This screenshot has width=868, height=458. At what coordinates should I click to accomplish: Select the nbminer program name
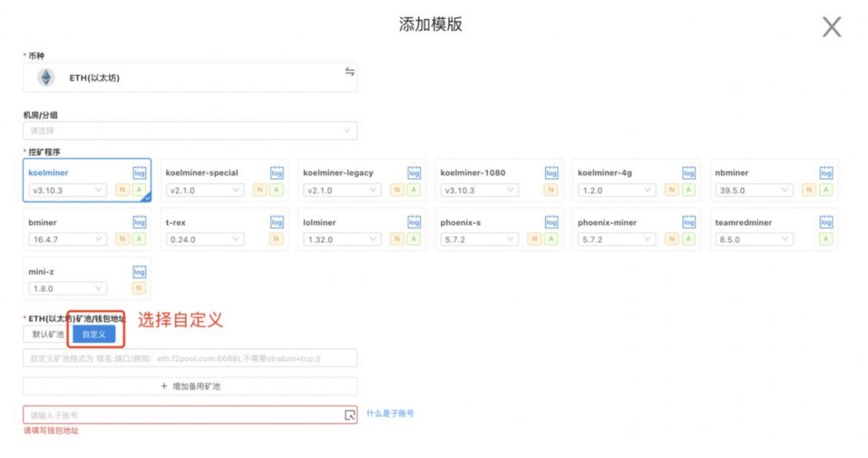click(x=732, y=173)
